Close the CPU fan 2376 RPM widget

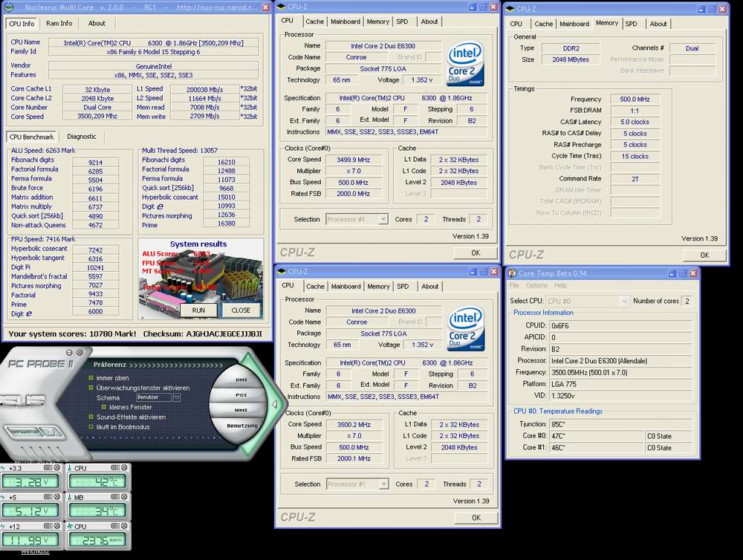[x=123, y=526]
